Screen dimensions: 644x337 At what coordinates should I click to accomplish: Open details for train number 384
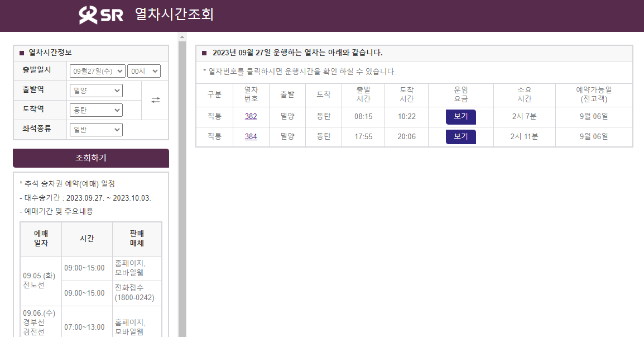[251, 136]
